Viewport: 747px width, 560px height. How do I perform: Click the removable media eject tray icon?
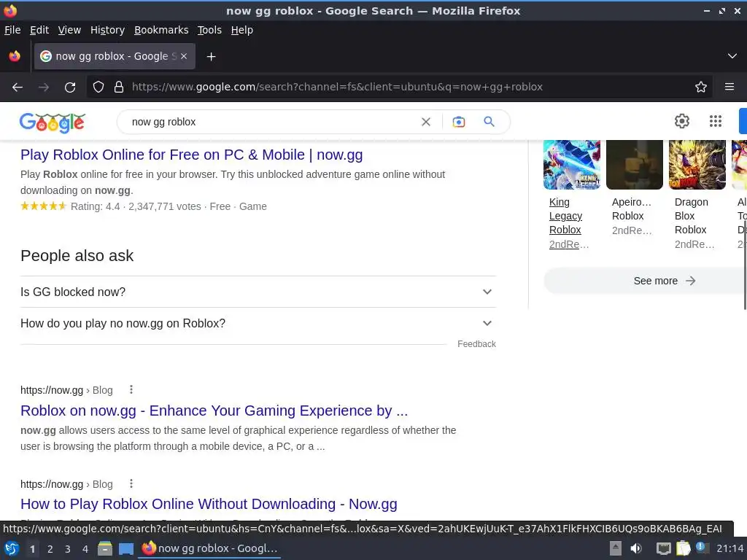click(x=616, y=548)
